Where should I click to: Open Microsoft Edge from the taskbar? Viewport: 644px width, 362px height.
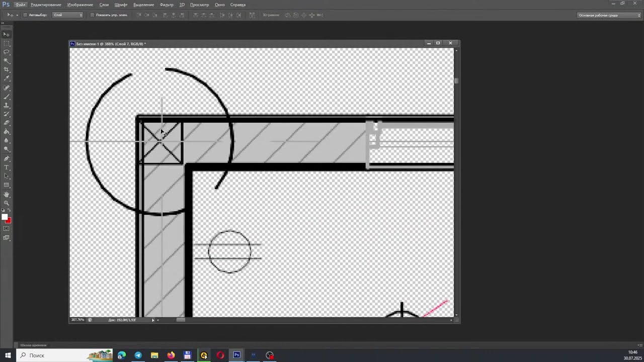[122, 355]
